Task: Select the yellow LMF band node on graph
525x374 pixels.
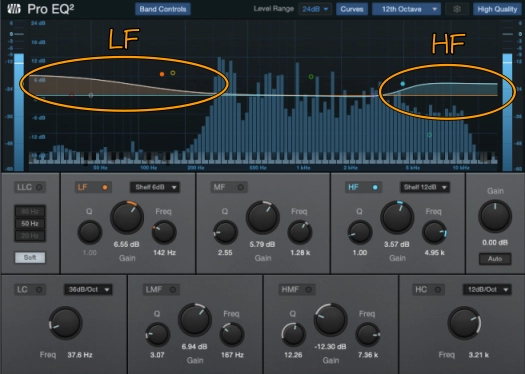Action: tap(173, 73)
